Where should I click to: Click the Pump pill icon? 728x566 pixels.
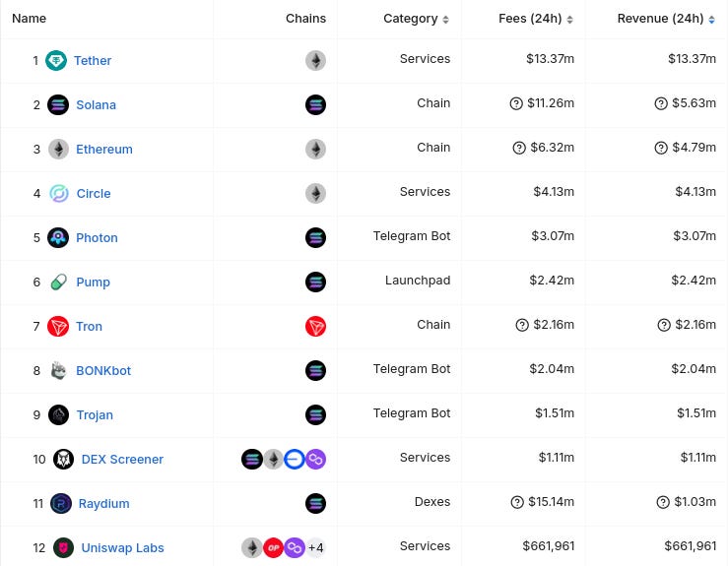(x=59, y=282)
